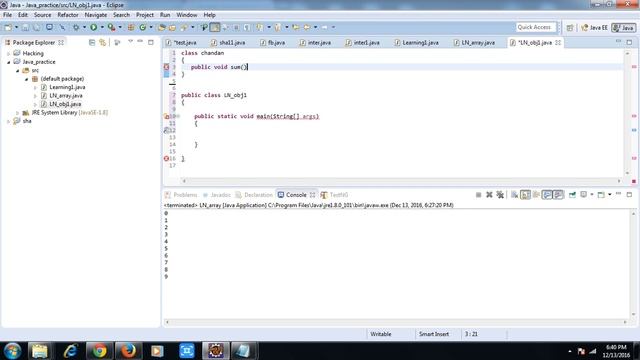This screenshot has height=360, width=640.
Task: Open the Debug dropdown arrow
Action: tap(84, 27)
